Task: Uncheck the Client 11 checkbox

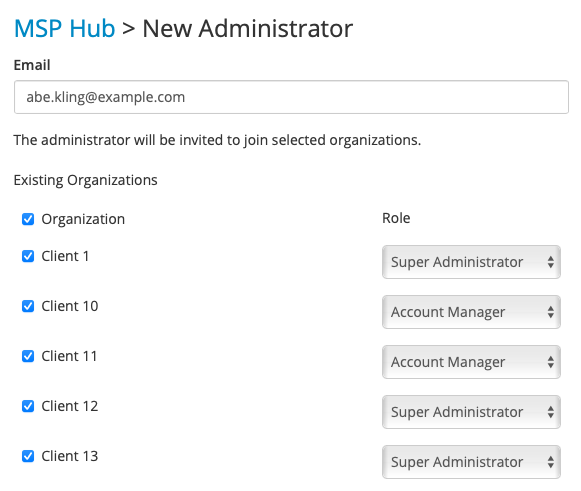Action: [28, 356]
